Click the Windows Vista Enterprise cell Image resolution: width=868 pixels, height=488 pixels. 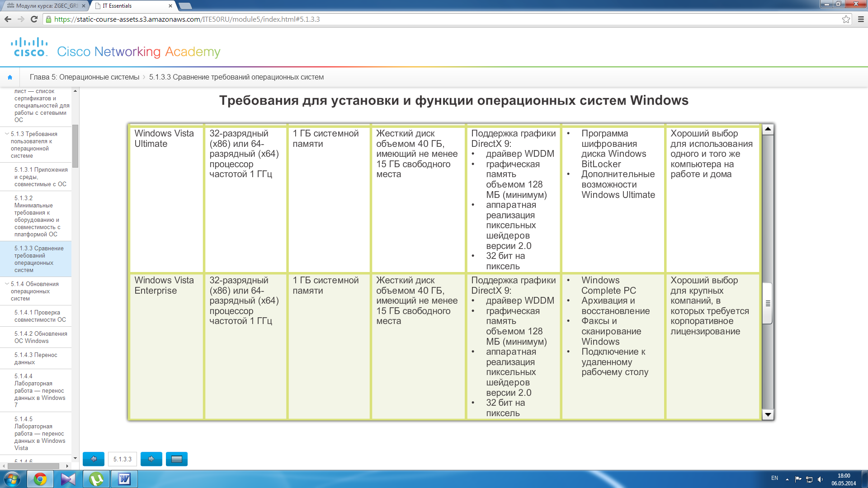coord(166,347)
